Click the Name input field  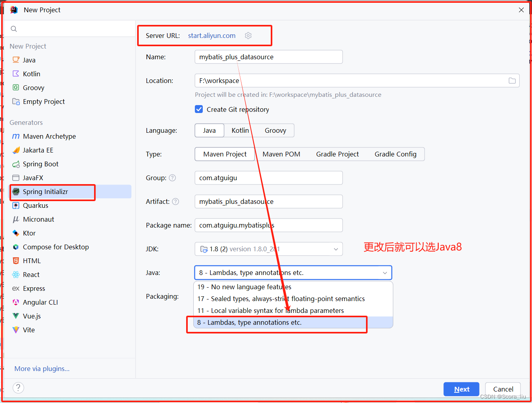pyautogui.click(x=269, y=57)
